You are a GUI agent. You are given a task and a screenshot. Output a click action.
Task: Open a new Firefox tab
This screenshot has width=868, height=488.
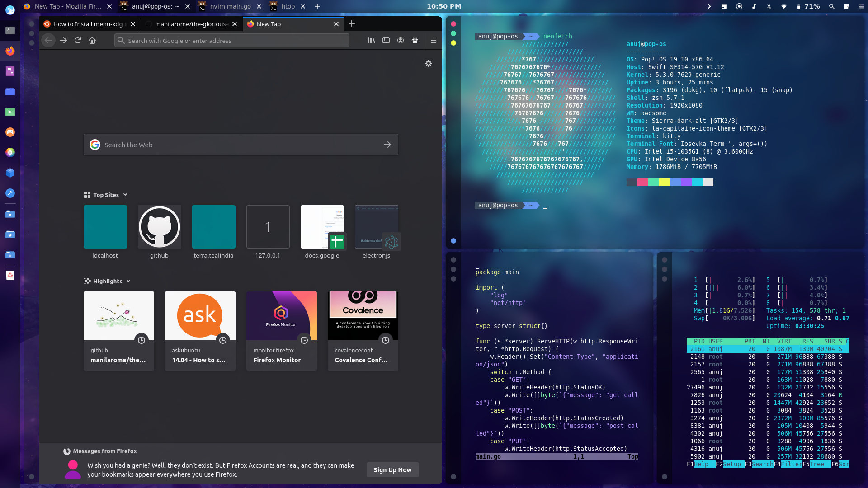[x=352, y=23]
